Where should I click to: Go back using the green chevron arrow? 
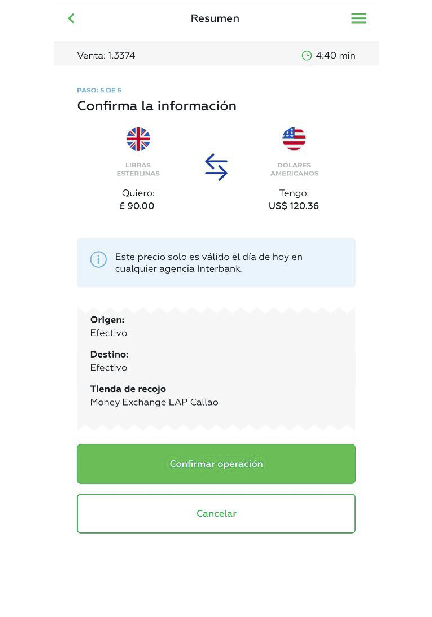pyautogui.click(x=71, y=18)
